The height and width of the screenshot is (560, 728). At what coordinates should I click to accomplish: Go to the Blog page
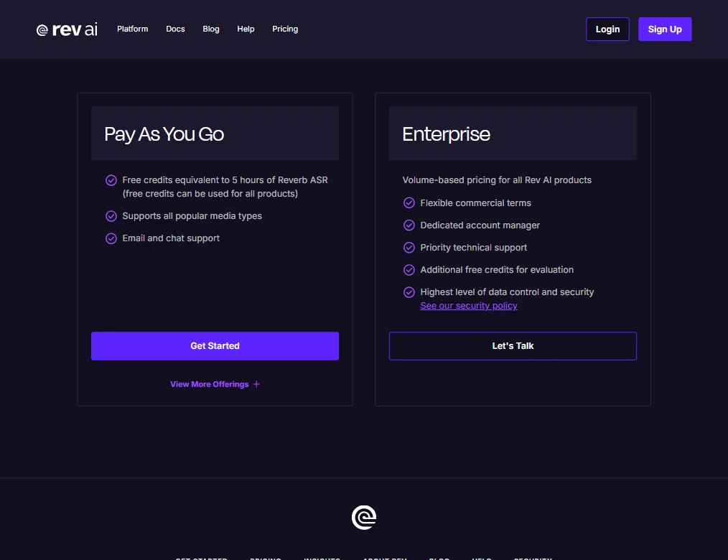pos(211,29)
